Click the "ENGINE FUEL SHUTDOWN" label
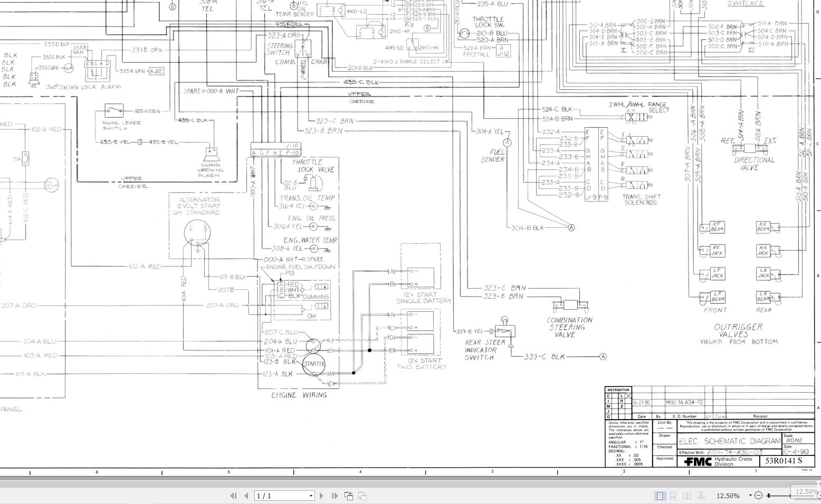The width and height of the screenshot is (821, 504). coord(301,267)
